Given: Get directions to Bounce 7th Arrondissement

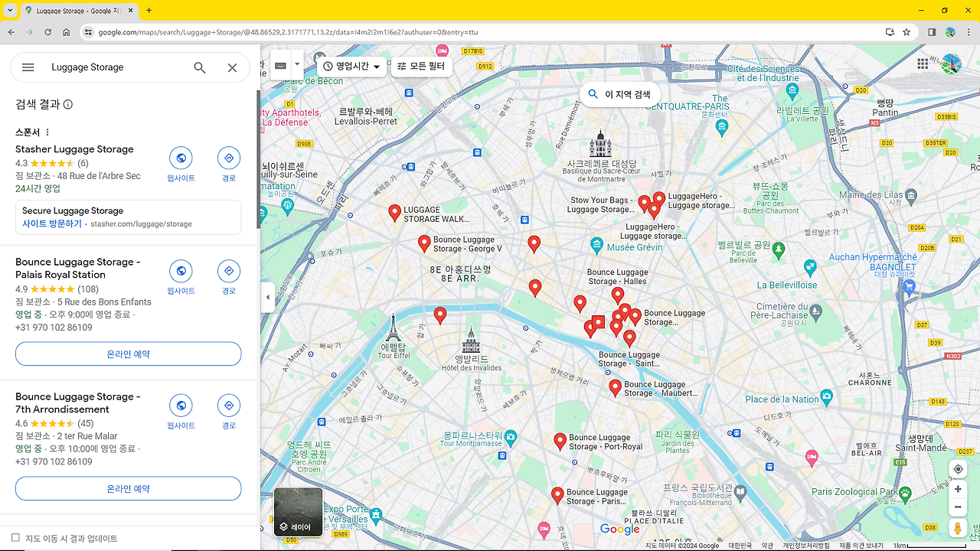Looking at the screenshot, I should pyautogui.click(x=229, y=406).
